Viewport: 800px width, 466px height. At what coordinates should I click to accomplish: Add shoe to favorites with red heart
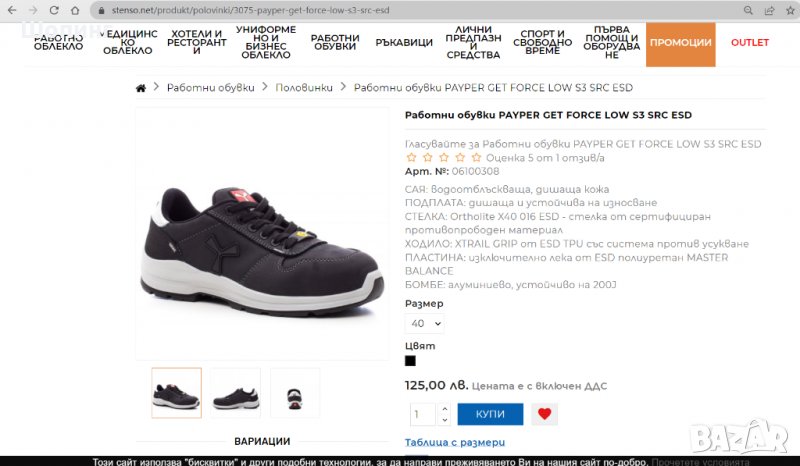coord(544,414)
